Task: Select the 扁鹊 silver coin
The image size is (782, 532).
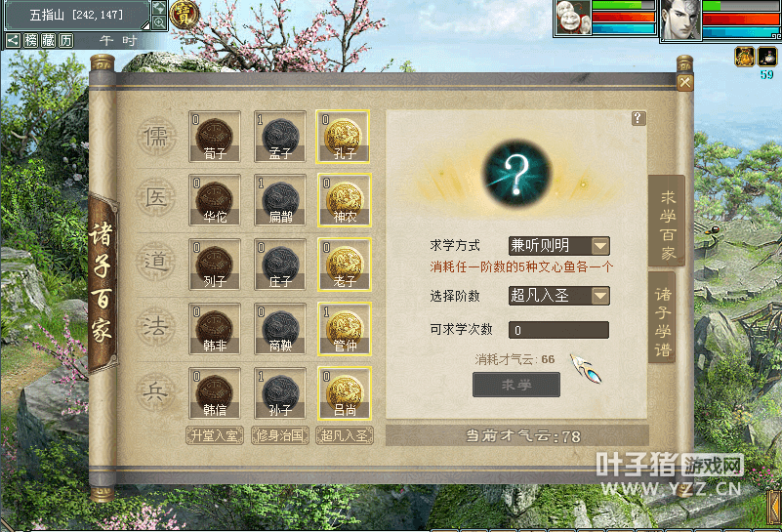Action: 280,200
